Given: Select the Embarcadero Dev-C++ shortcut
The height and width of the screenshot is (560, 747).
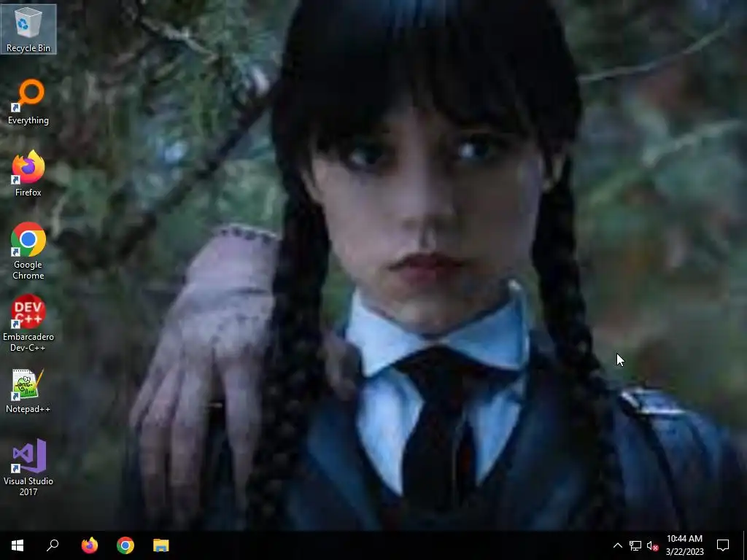Looking at the screenshot, I should pos(28,323).
